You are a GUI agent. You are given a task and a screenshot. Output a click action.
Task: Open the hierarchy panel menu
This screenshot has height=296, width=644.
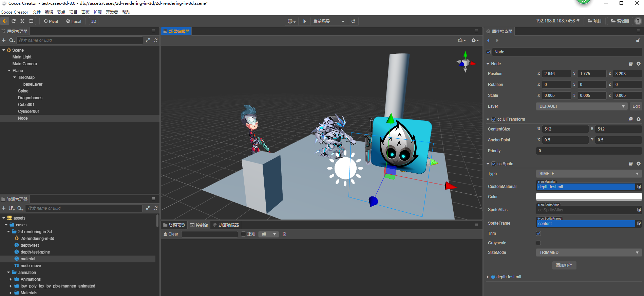pos(153,31)
